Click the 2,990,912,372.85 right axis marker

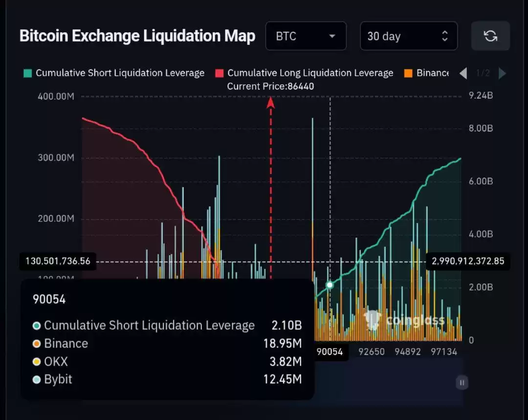click(x=468, y=262)
